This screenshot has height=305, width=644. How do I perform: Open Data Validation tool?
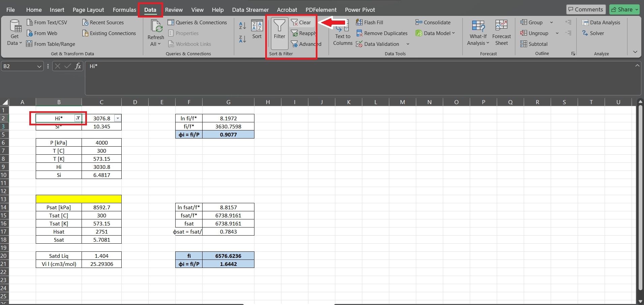point(378,44)
